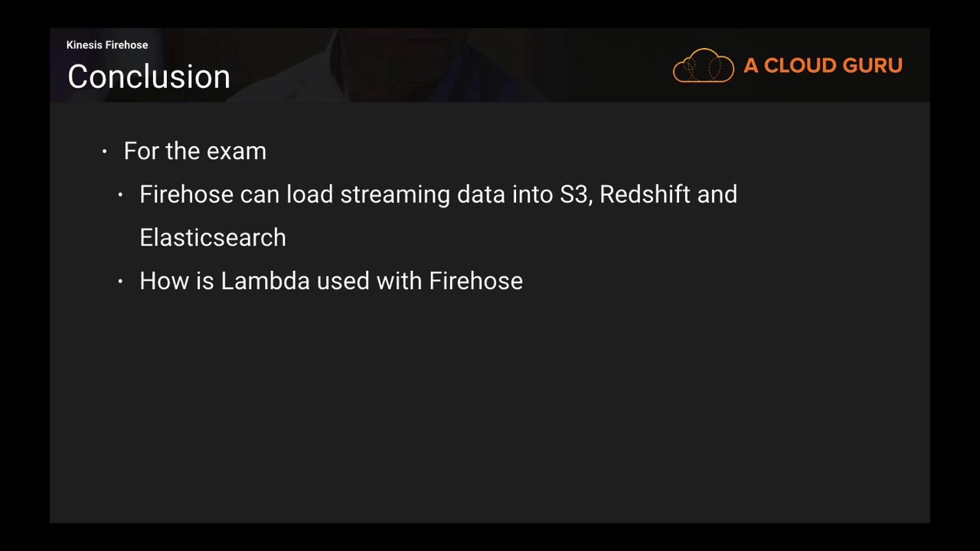The height and width of the screenshot is (551, 980).
Task: Click the word GURU in the logo
Action: [872, 66]
